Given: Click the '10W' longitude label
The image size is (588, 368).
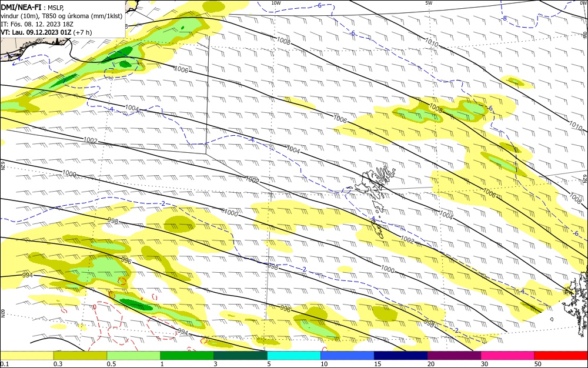Looking at the screenshot, I should [276, 3].
